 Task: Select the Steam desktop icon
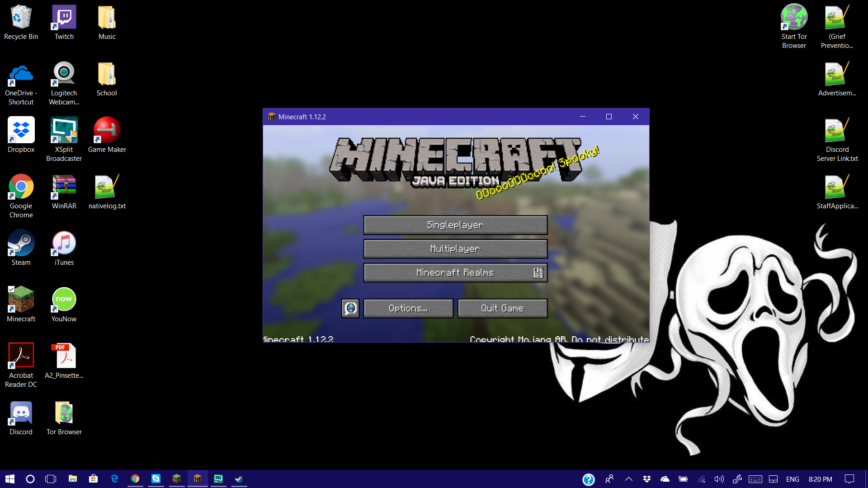point(21,248)
